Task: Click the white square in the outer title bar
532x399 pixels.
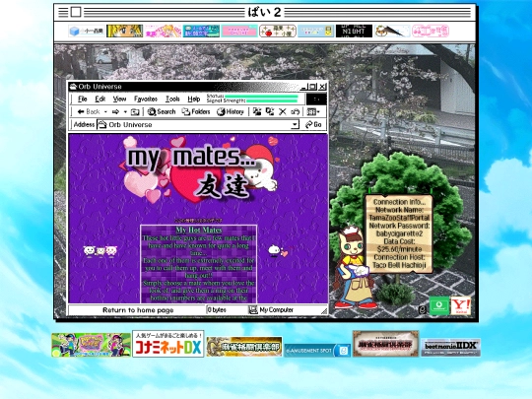Action: tap(76, 12)
